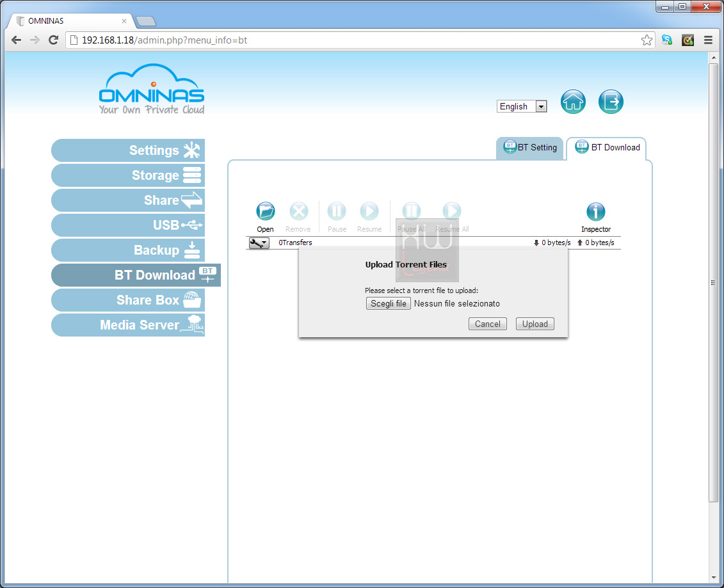Click the Pause All icon
The width and height of the screenshot is (724, 588).
click(412, 211)
